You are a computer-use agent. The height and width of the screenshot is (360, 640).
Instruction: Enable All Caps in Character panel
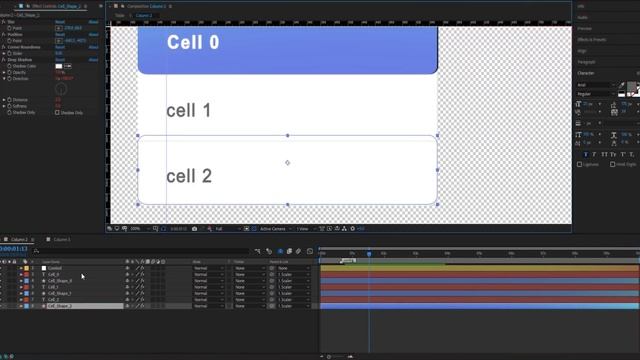(604, 154)
